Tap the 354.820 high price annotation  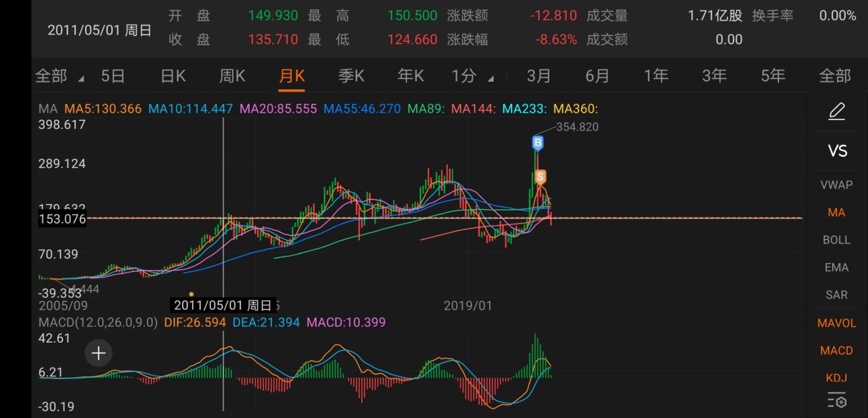577,127
